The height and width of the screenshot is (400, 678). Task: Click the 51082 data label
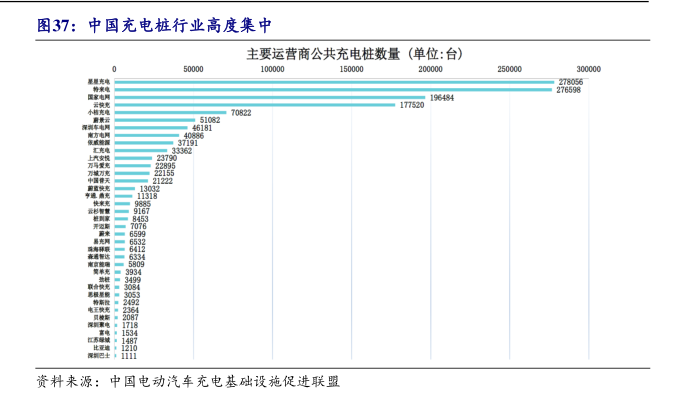[x=209, y=120]
